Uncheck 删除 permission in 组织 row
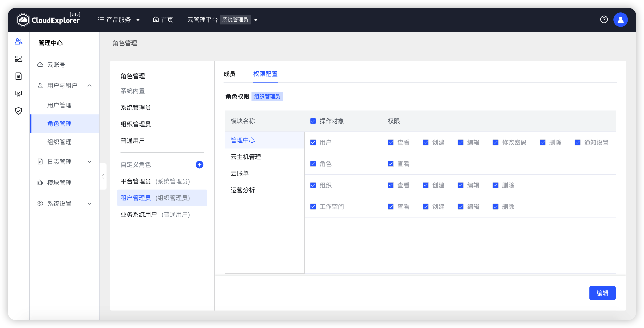The height and width of the screenshot is (328, 644). 496,185
